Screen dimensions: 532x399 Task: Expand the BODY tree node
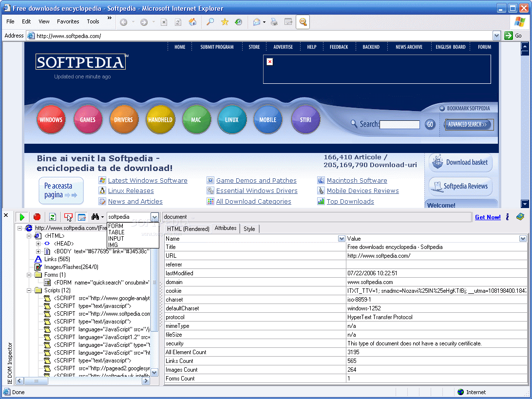coord(38,251)
